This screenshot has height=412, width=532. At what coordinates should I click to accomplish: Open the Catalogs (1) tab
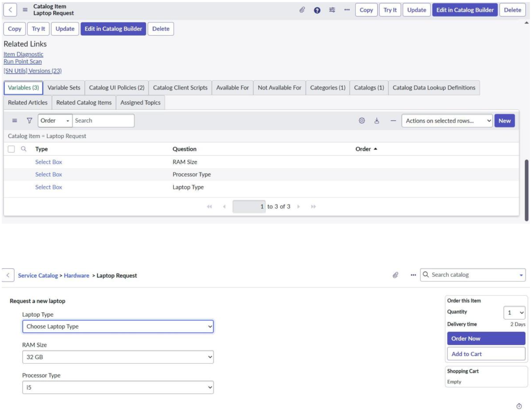369,88
